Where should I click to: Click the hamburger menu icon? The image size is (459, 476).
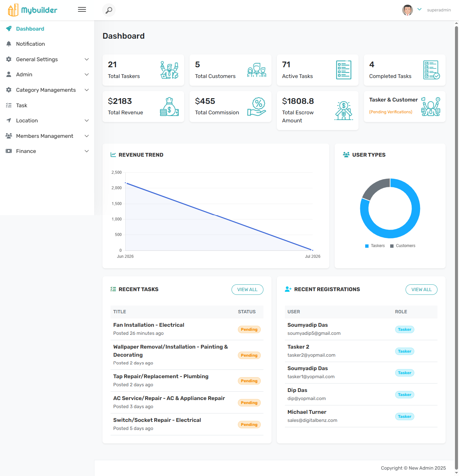click(82, 10)
